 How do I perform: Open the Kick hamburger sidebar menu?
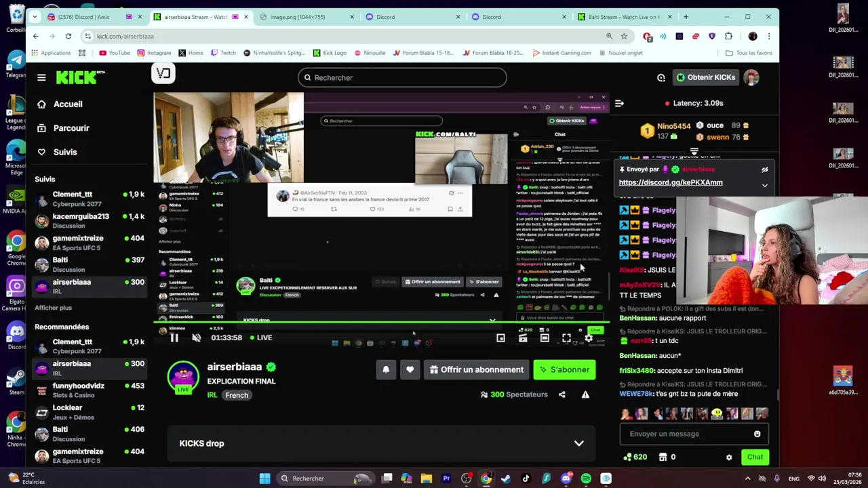coord(41,77)
